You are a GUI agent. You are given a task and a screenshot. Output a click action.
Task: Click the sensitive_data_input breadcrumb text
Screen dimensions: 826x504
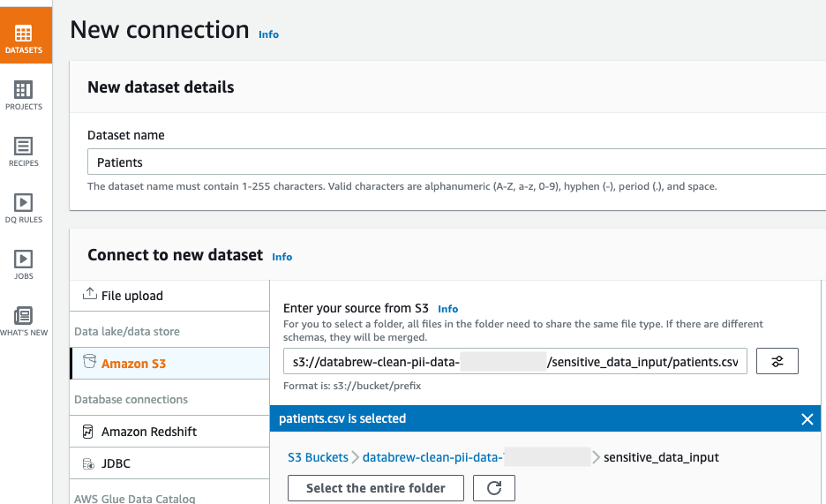coord(661,457)
